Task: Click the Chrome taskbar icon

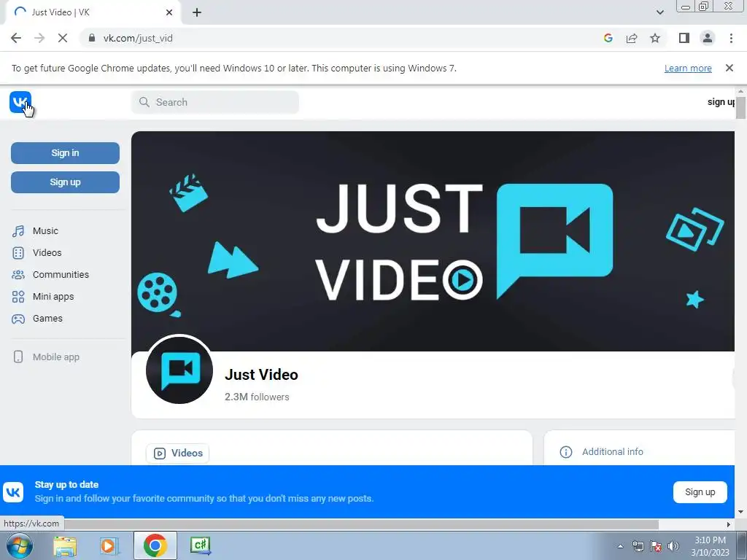Action: (155, 545)
